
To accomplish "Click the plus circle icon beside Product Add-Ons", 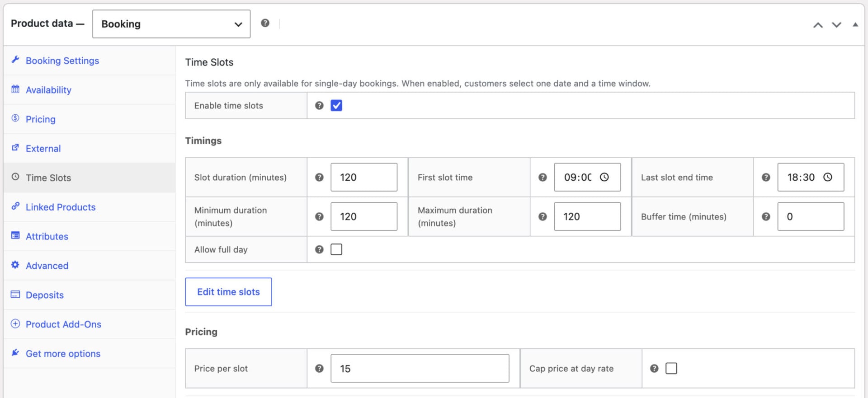I will [x=15, y=324].
